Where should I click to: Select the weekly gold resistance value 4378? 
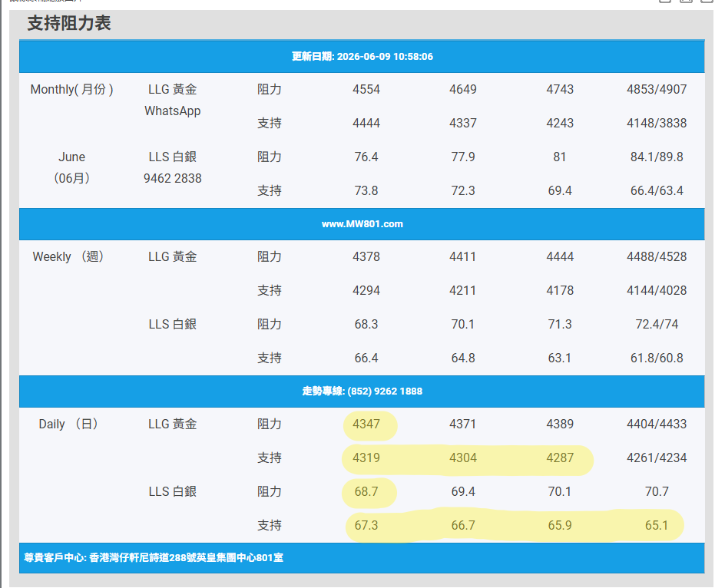366,256
